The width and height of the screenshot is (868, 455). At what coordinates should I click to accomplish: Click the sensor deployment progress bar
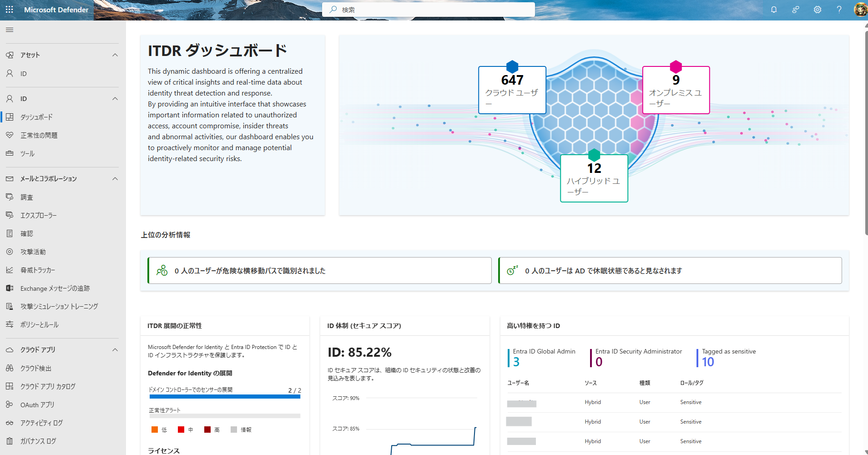coord(224,396)
